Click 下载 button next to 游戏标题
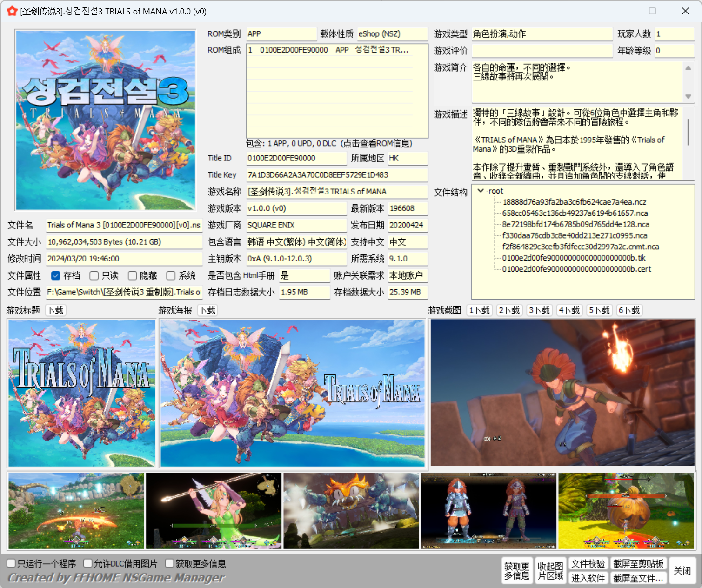The image size is (702, 588). [55, 310]
